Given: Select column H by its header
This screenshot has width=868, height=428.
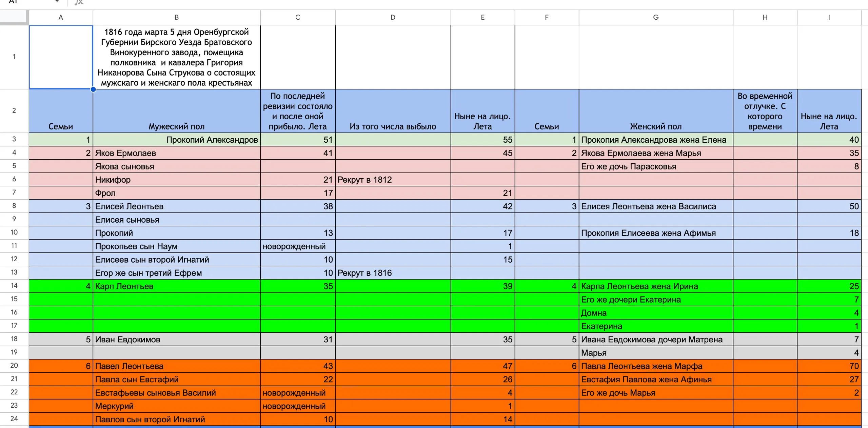Looking at the screenshot, I should 765,17.
